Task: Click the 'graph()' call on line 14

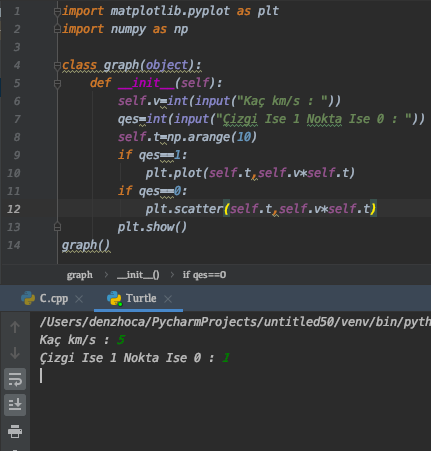Action: coord(86,246)
